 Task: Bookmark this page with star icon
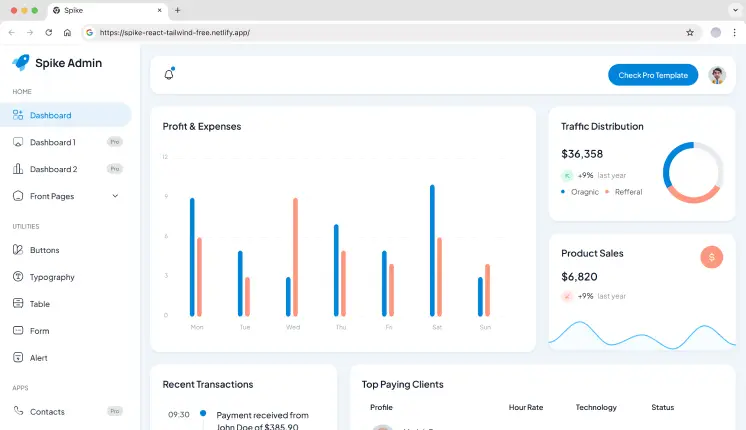[690, 32]
